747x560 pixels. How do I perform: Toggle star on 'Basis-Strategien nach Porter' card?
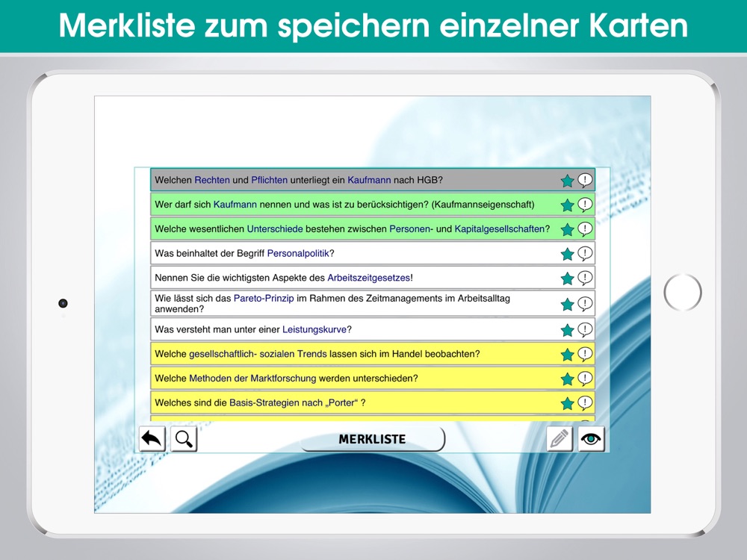[567, 403]
